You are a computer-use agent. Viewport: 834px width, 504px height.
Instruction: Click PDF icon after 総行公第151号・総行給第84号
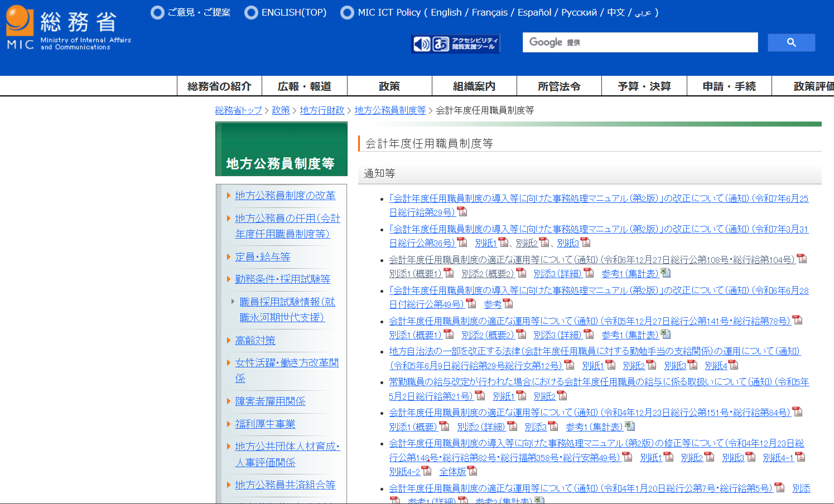797,411
